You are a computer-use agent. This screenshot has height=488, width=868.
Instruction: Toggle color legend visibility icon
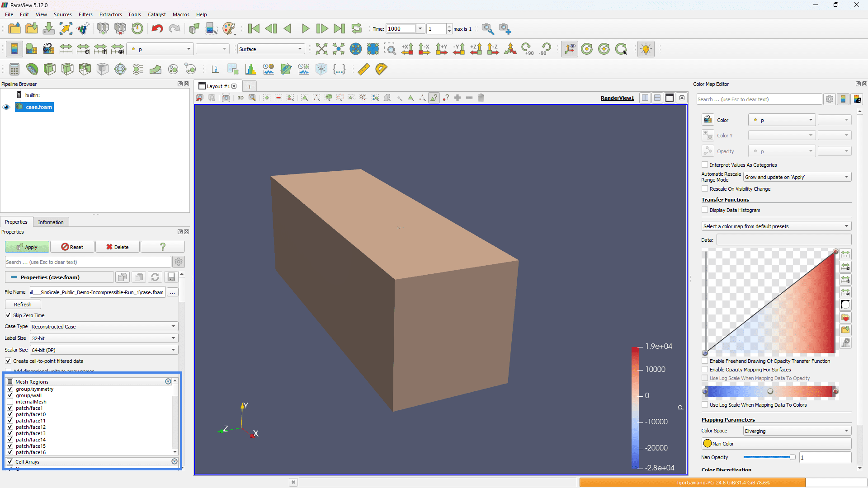(14, 49)
